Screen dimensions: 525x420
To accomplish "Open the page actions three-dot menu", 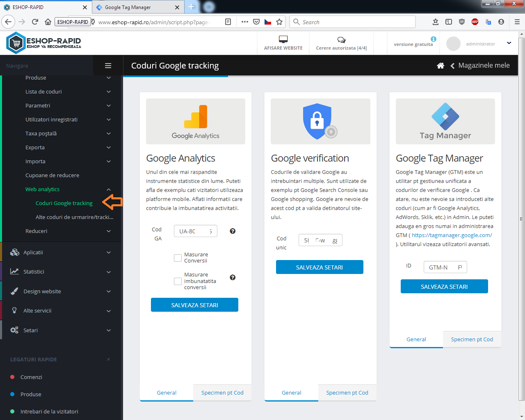I will [245, 22].
